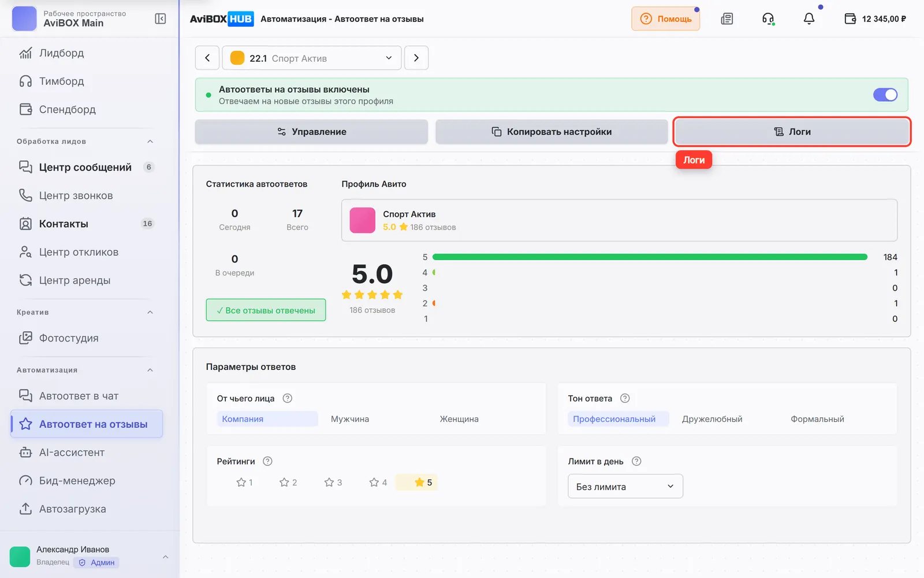Collapse the Обработка лидов section
Viewport: 924px width, 578px height.
[150, 142]
